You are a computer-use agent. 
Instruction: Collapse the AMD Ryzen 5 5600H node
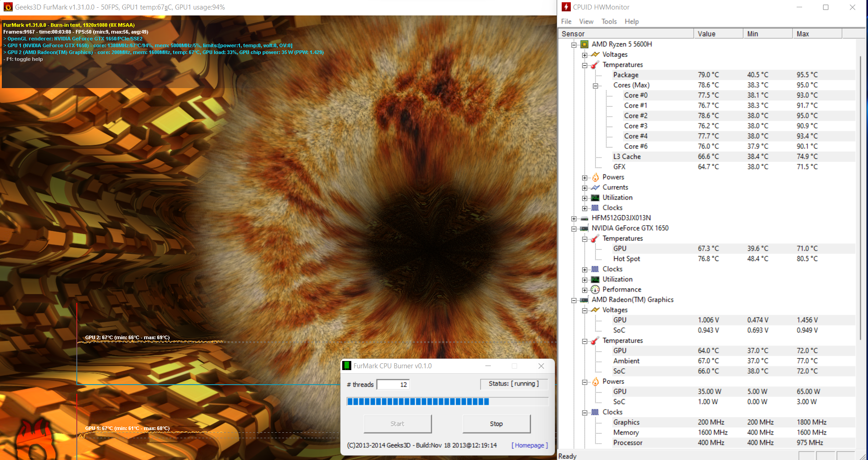click(574, 45)
